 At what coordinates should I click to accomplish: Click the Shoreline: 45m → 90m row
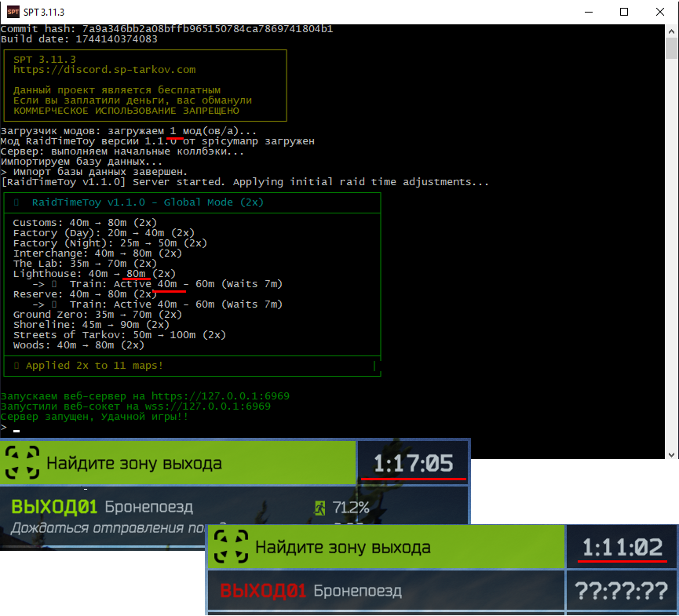(x=91, y=325)
